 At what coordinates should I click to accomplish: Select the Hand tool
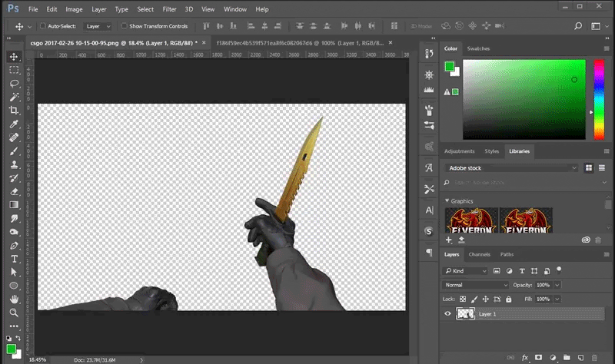tap(14, 299)
